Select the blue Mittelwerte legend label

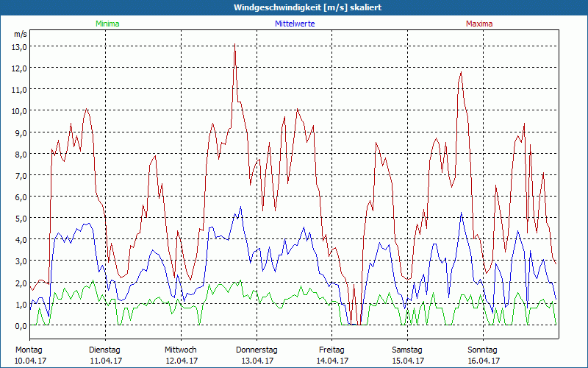point(295,24)
